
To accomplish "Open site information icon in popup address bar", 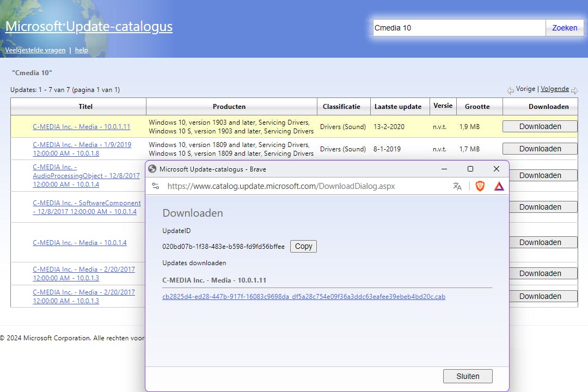I will (156, 186).
